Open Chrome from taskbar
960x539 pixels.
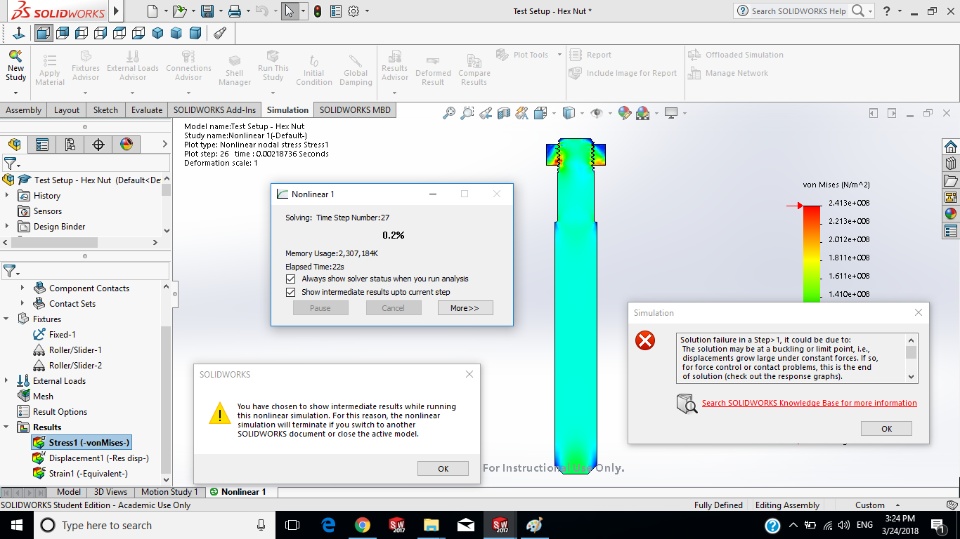[362, 525]
